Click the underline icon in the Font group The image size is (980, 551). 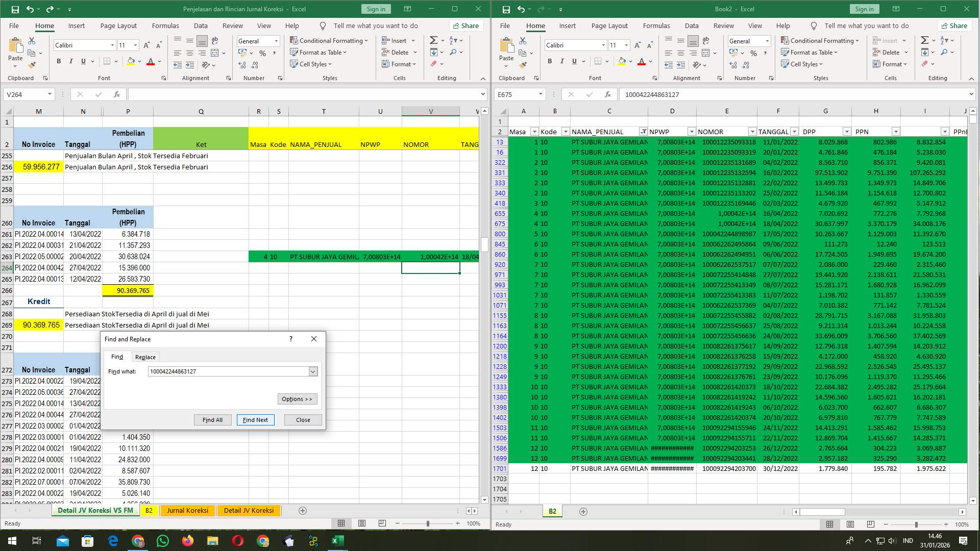(83, 61)
